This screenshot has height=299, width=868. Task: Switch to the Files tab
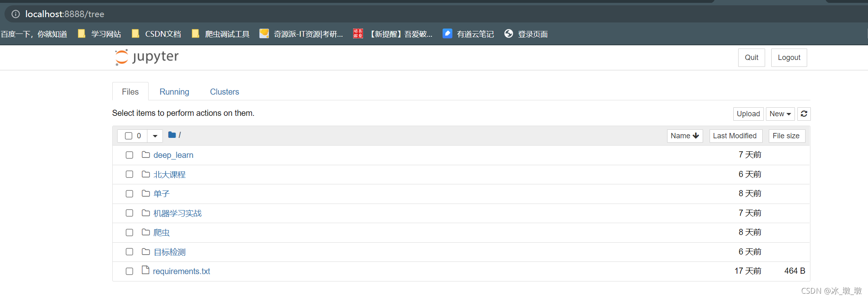(x=130, y=92)
